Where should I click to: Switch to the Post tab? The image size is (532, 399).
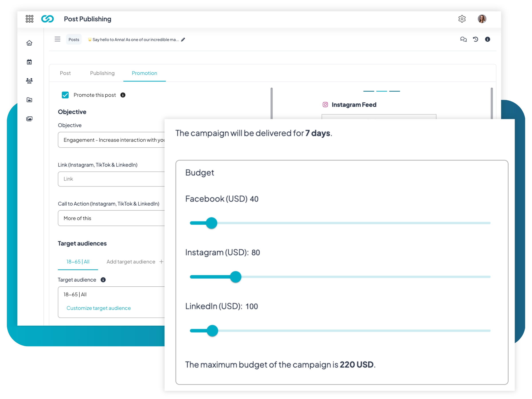[x=65, y=73]
